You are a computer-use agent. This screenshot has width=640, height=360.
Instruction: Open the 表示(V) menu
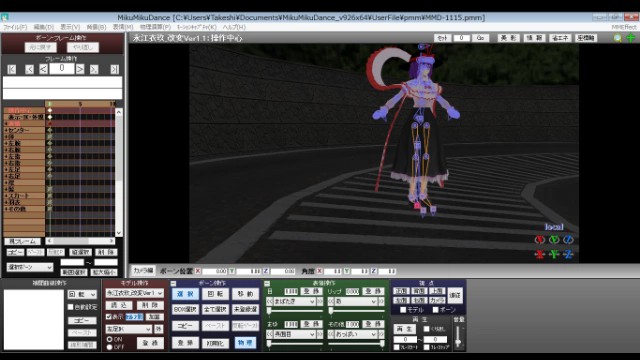click(x=70, y=27)
